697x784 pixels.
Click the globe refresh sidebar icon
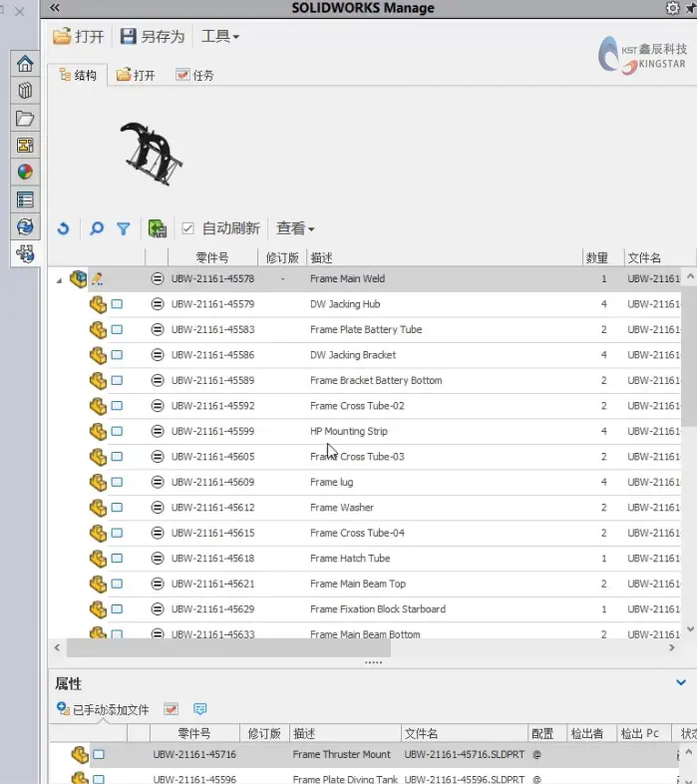pos(25,227)
